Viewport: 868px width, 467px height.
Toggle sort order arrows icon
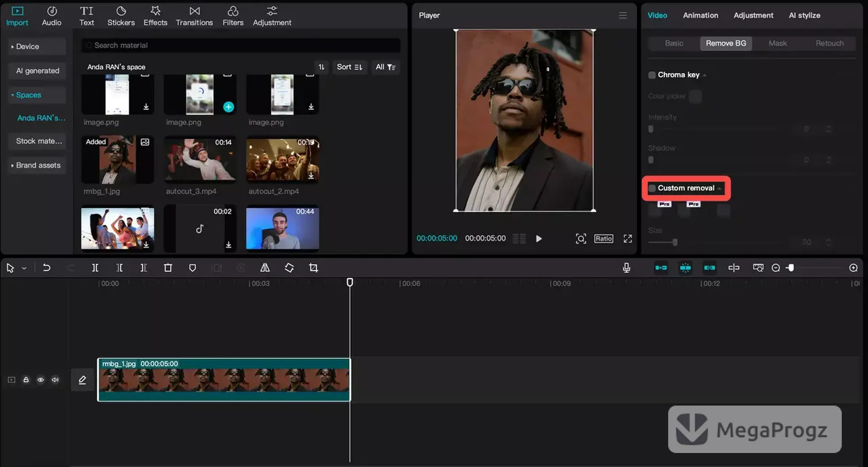coord(321,67)
